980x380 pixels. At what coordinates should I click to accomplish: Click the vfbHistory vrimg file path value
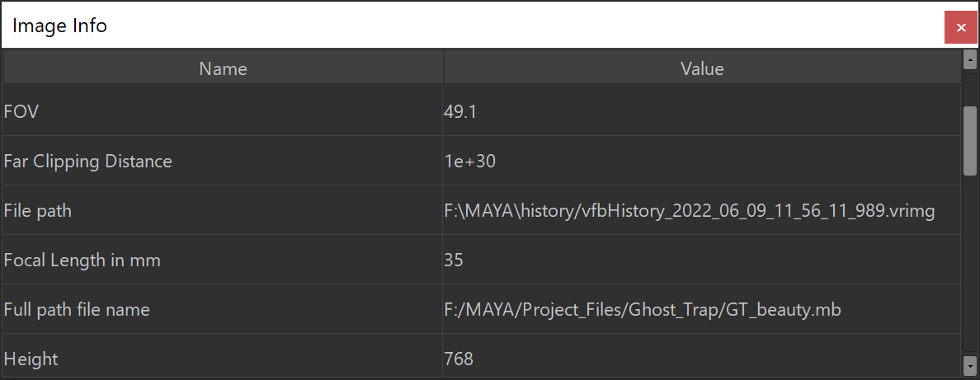coord(689,210)
